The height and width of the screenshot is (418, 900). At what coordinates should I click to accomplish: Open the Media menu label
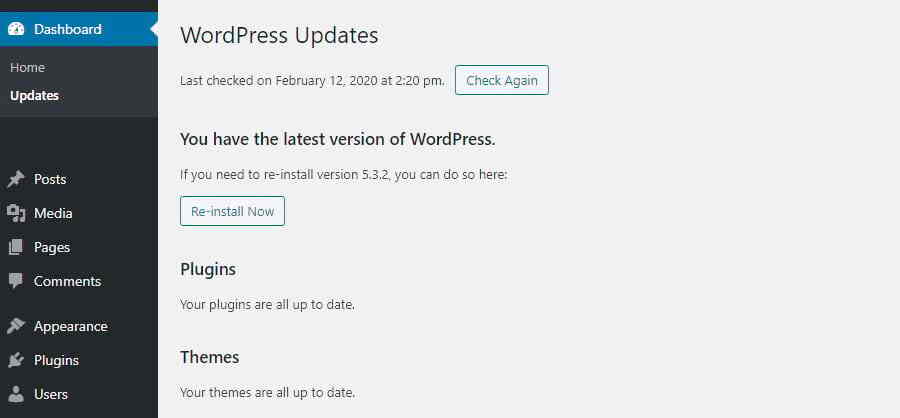pos(53,213)
